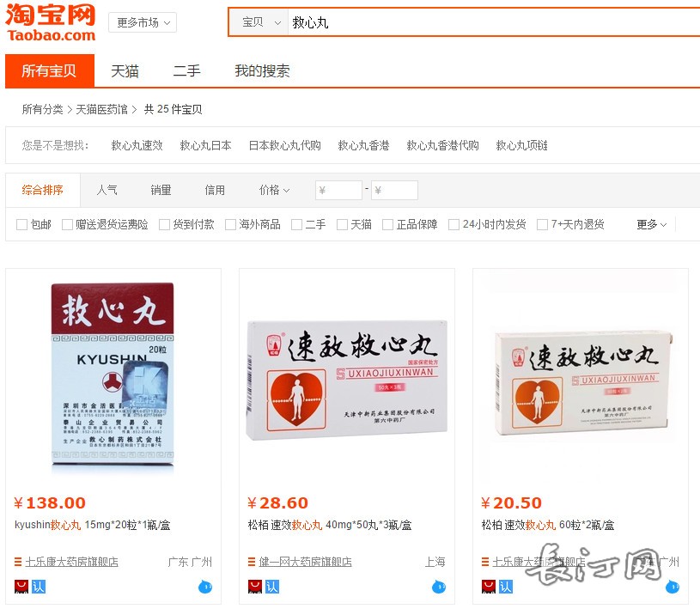Click the ¥138.00 price

(50, 503)
